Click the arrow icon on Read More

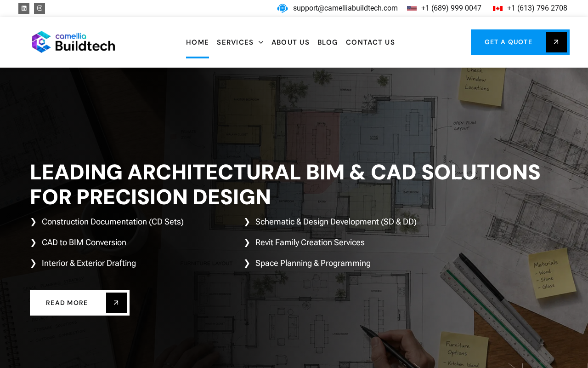pyautogui.click(x=116, y=303)
